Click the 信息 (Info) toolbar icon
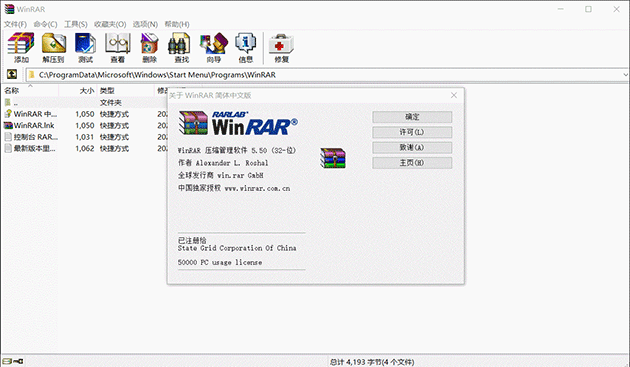This screenshot has height=367, width=630. tap(245, 43)
